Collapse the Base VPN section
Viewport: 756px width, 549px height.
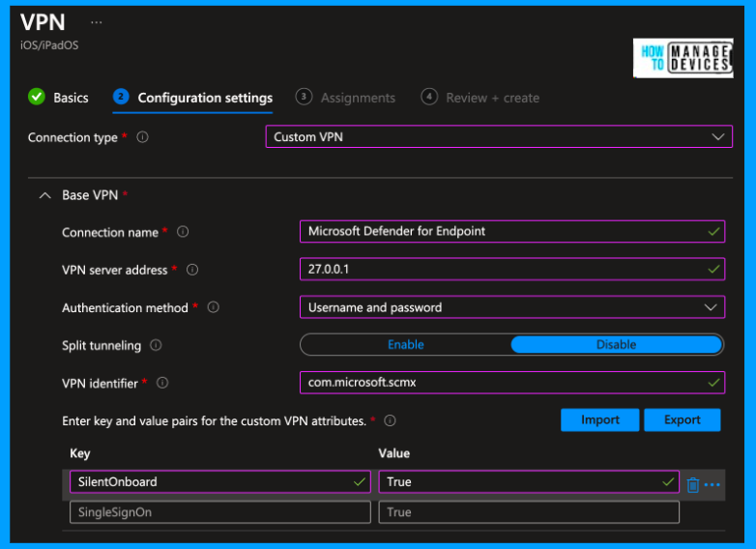(x=44, y=195)
